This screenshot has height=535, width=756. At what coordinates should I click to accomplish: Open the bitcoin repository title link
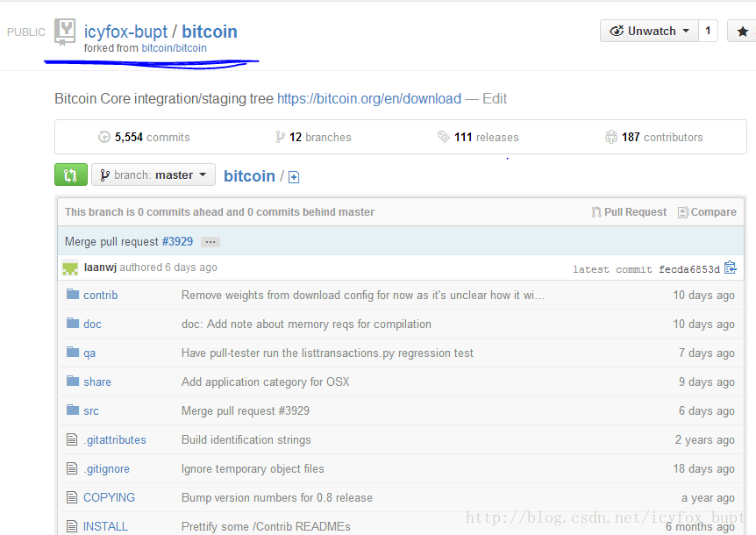coord(210,32)
